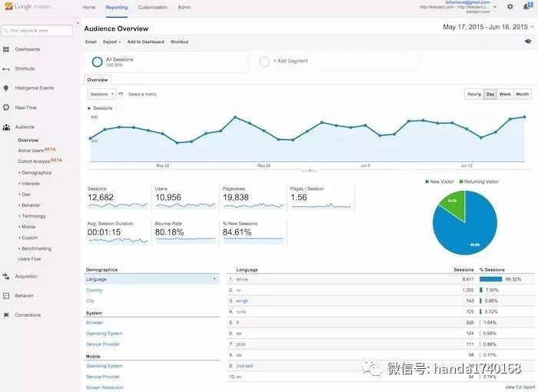538x392 pixels.
Task: Open the account selector dropdown arrow
Action: tap(495, 7)
